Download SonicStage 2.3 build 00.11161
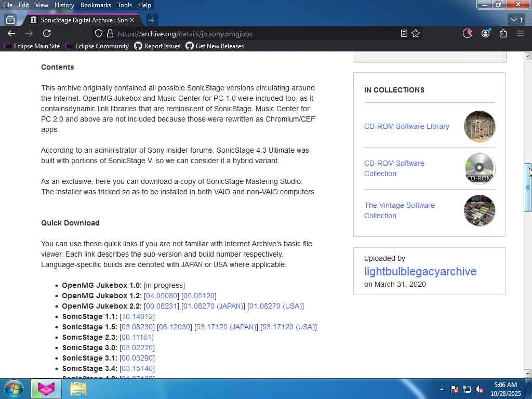This screenshot has width=532, height=399. tap(137, 337)
